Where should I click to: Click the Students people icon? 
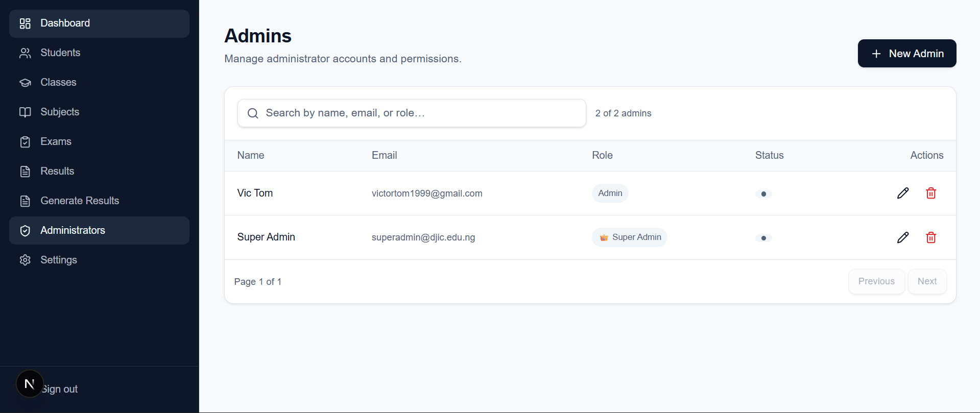[x=25, y=53]
